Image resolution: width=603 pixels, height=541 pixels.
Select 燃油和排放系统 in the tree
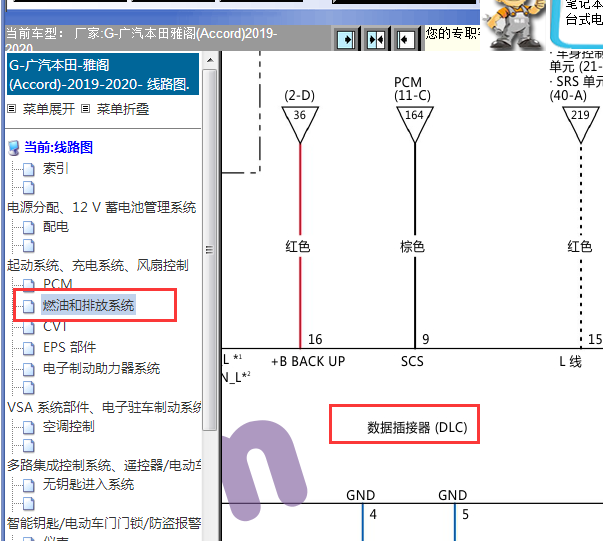pyautogui.click(x=88, y=305)
